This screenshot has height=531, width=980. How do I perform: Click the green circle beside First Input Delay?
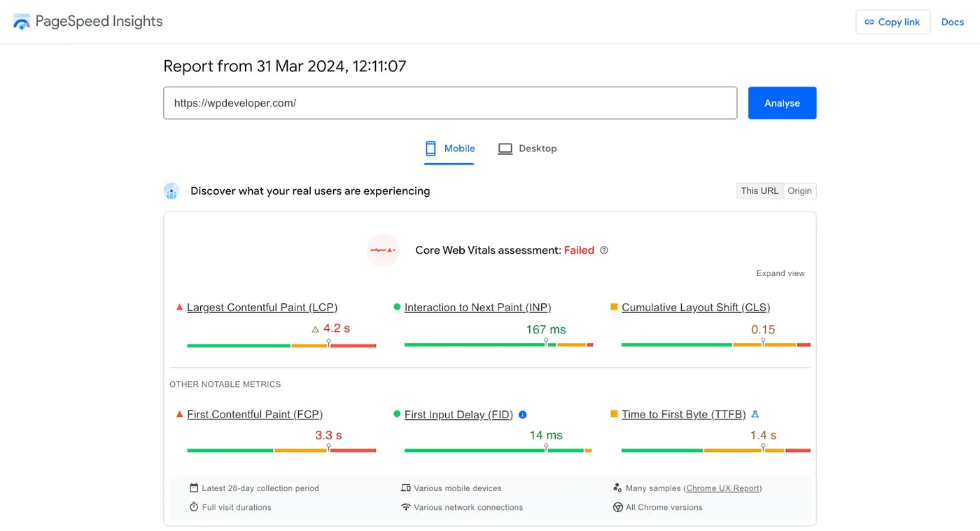click(397, 414)
